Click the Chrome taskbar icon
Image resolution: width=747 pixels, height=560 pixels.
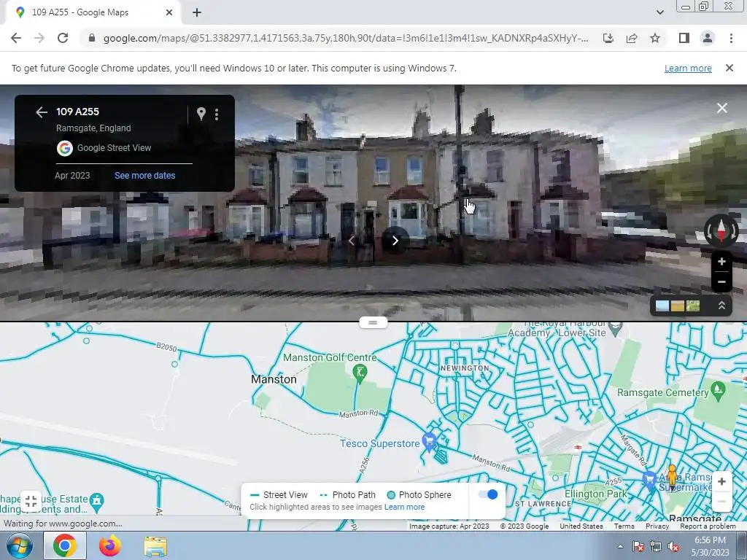(65, 545)
